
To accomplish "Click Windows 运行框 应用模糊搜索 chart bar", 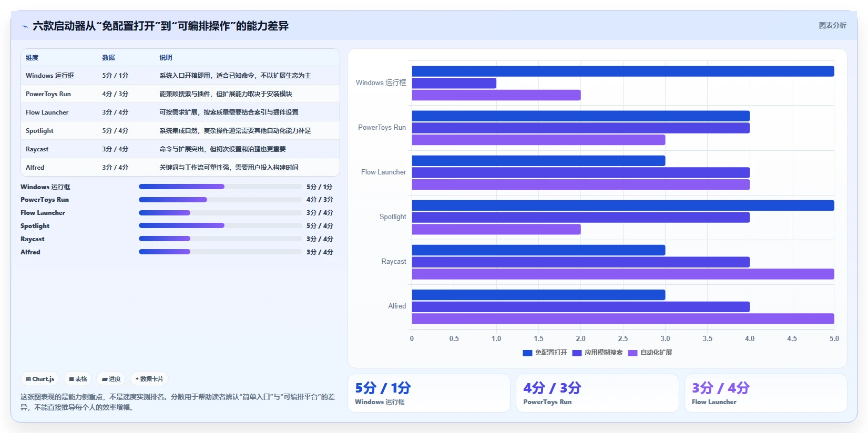I will click(454, 83).
